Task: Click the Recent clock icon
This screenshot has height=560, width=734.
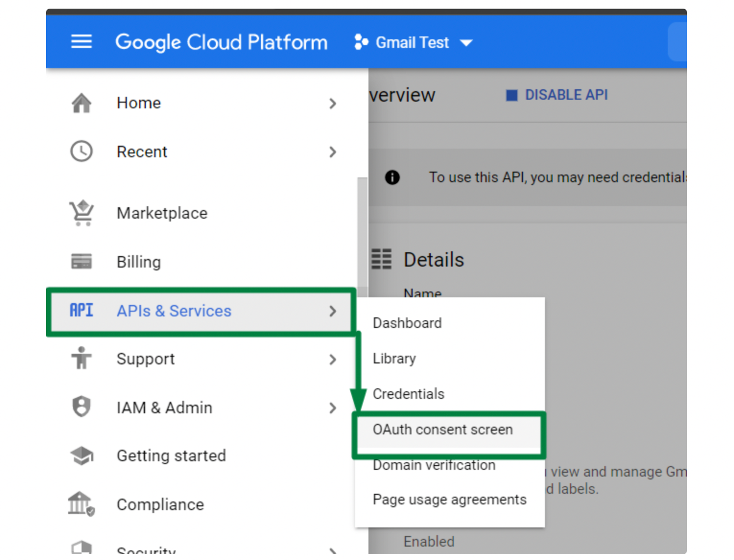Action: click(x=82, y=152)
